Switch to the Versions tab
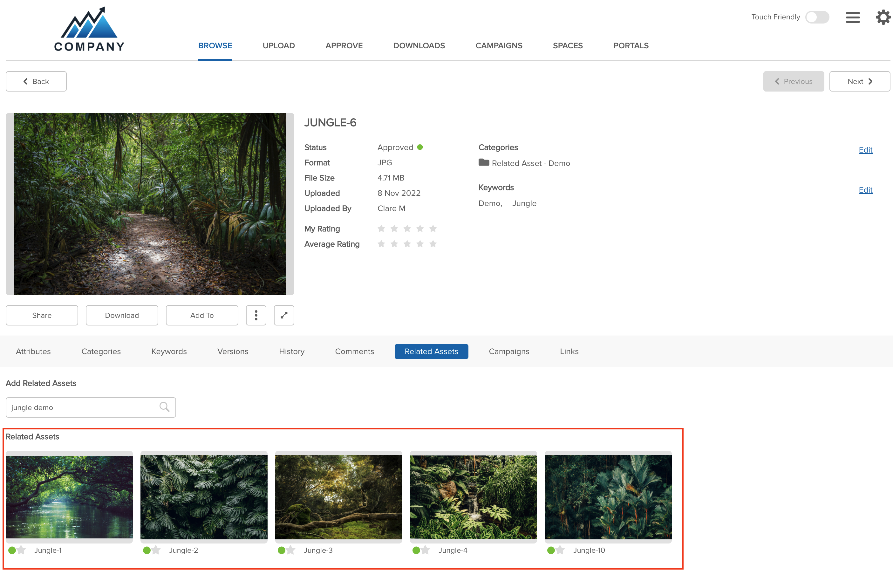This screenshot has height=588, width=893. [233, 351]
